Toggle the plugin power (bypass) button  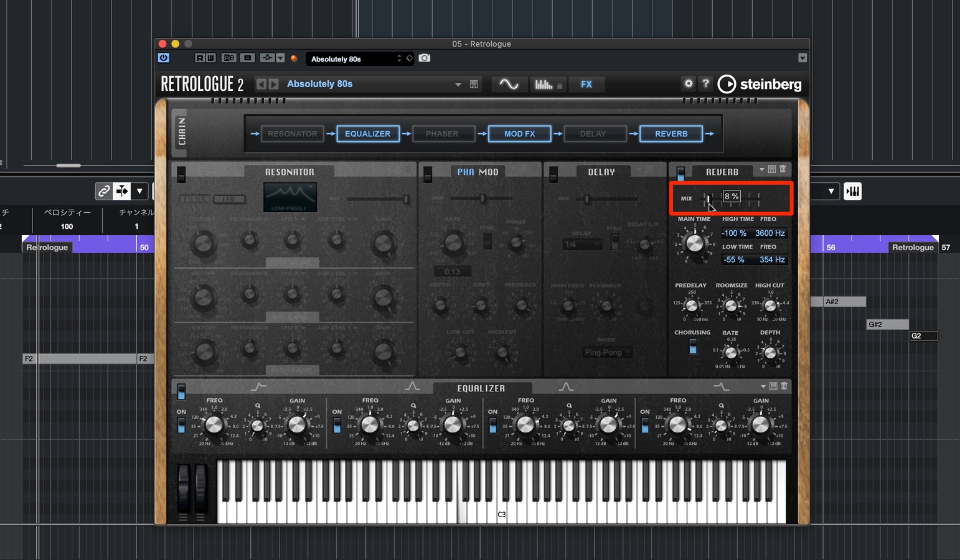click(164, 58)
